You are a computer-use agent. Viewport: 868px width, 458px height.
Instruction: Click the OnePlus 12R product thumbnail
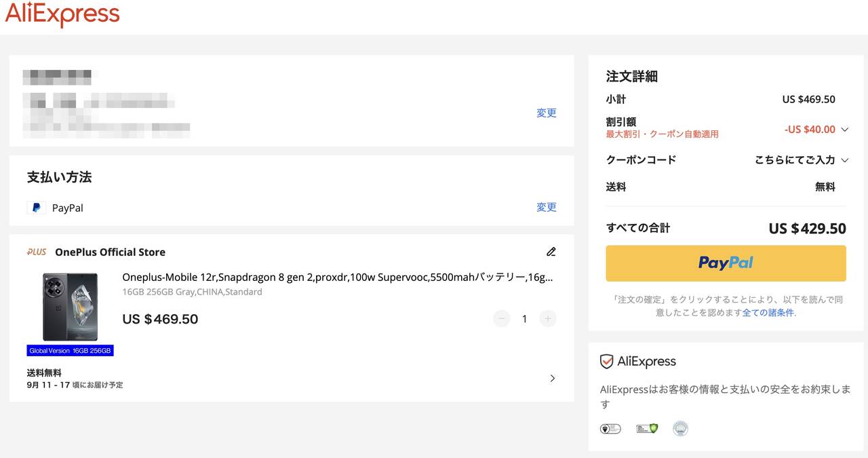point(70,307)
